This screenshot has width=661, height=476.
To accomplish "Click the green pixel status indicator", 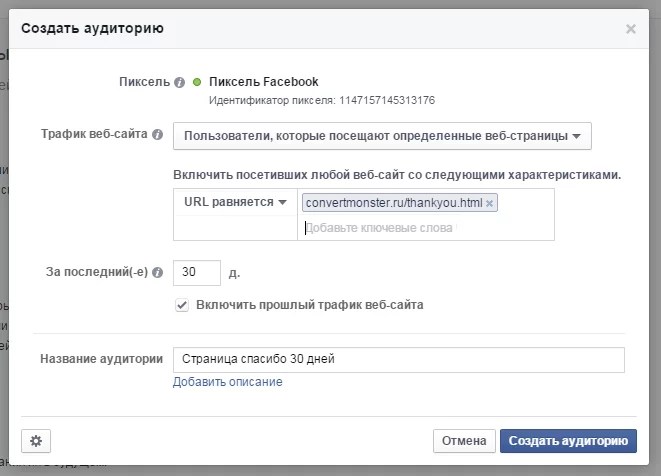I will [x=197, y=82].
